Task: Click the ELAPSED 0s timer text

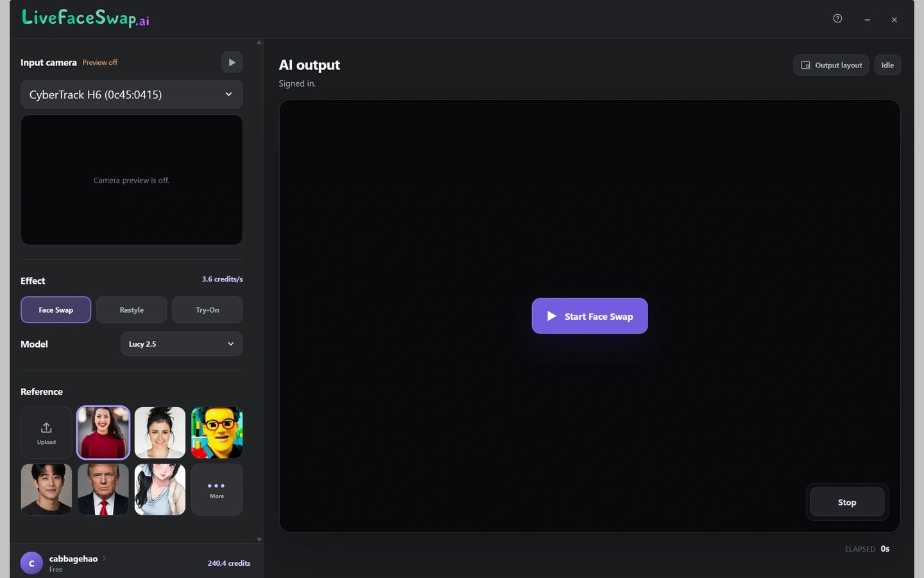Action: (x=867, y=548)
